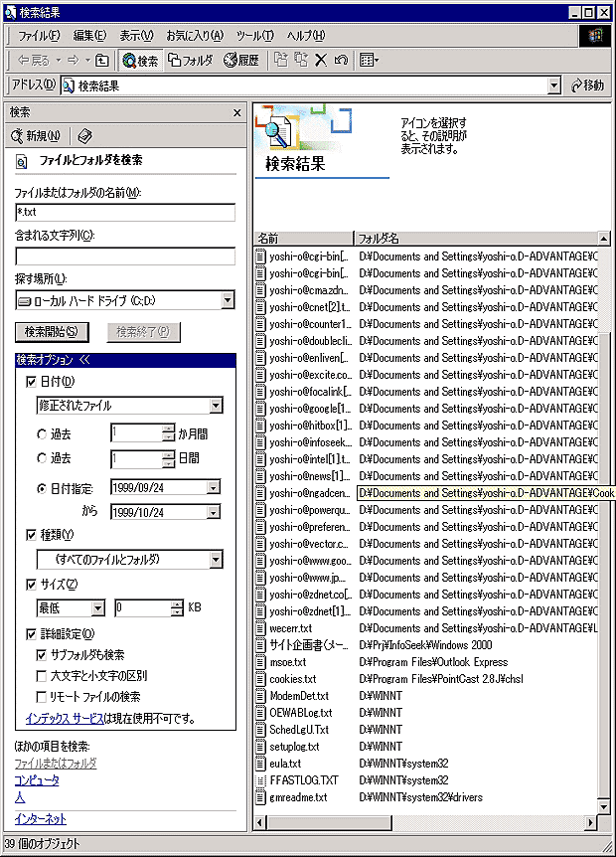Screen dimensions: 616x857
Task: Toggle the Date (日付) checkbox
Action: coord(31,382)
